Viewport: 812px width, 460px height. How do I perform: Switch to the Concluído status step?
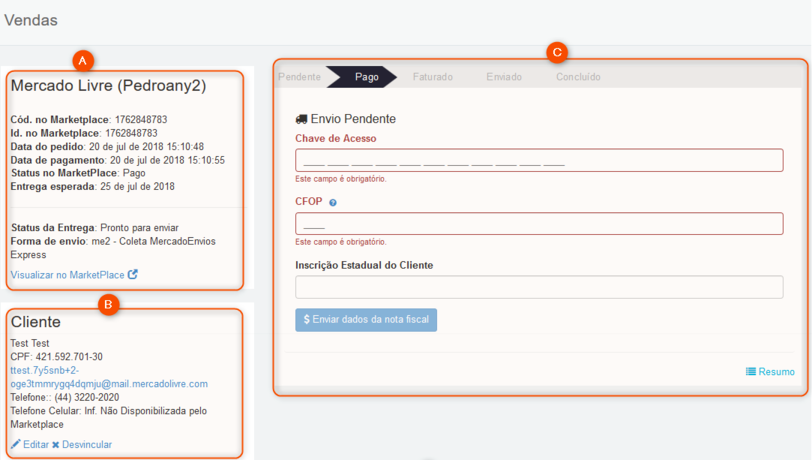578,77
